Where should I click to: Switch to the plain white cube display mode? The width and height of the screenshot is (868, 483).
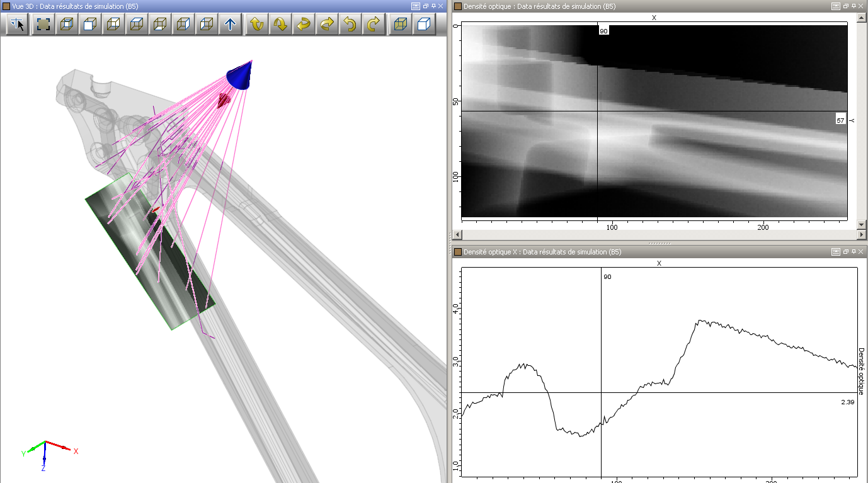pos(424,25)
